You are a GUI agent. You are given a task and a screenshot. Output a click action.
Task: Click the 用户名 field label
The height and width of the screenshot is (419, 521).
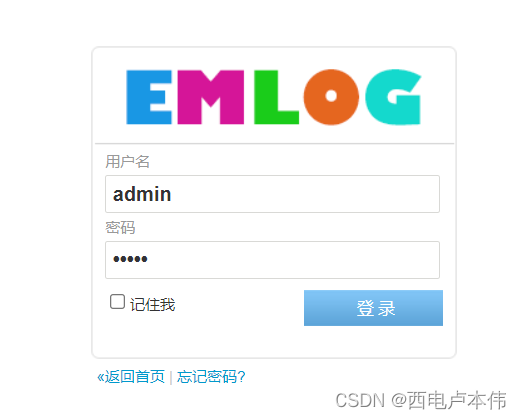(x=127, y=162)
